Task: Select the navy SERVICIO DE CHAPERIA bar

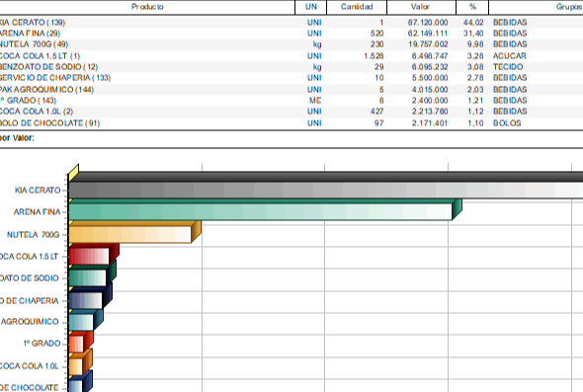Action: coord(86,300)
